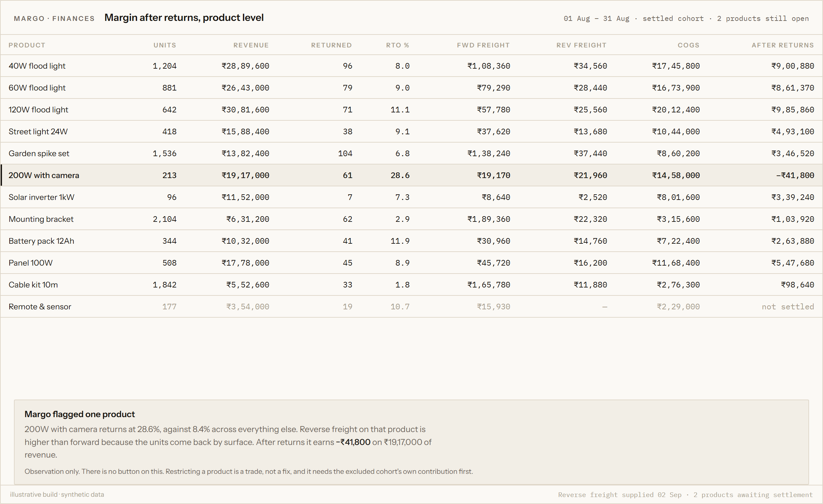Click the AFTER RETURNS column header
This screenshot has height=504, width=823.
tap(783, 45)
